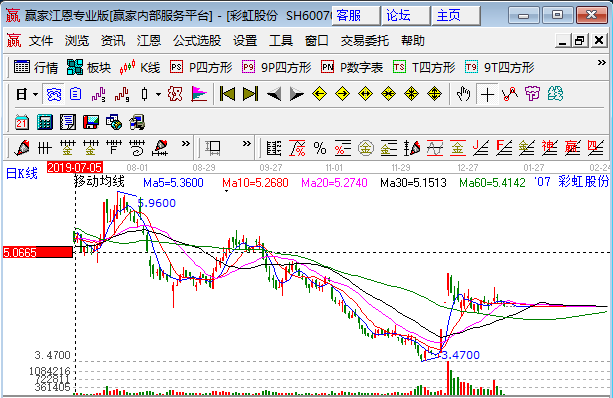Click the sine wave between red lines icon

click(x=435, y=148)
